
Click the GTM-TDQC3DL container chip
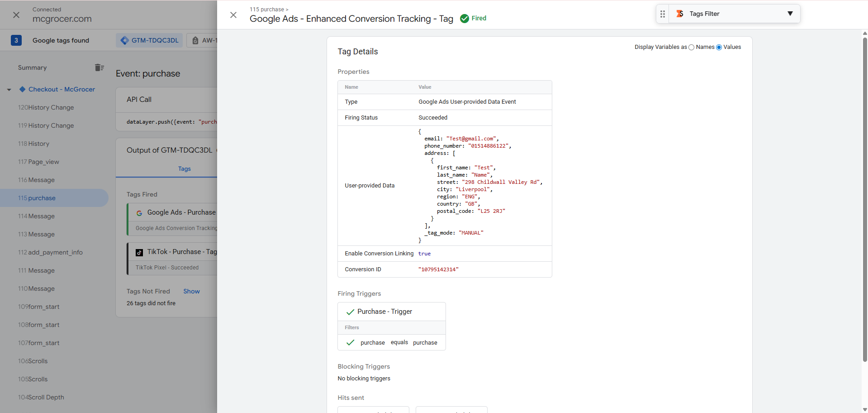point(149,40)
